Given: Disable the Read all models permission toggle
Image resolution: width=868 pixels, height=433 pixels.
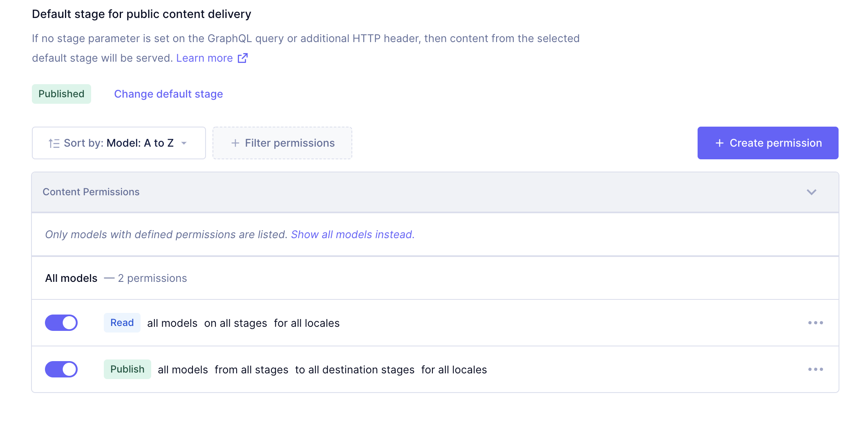Looking at the screenshot, I should click(x=61, y=322).
